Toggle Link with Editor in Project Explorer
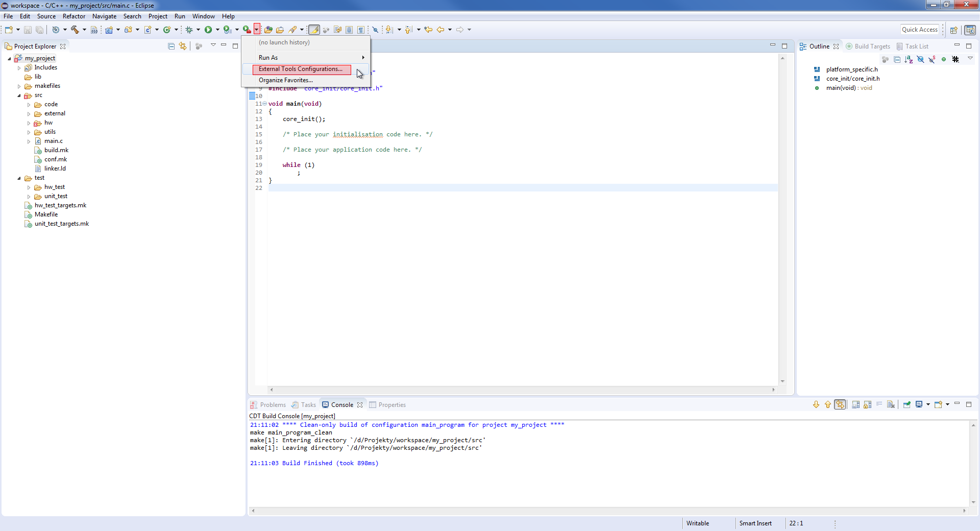Viewport: 980px width, 531px height. (183, 46)
